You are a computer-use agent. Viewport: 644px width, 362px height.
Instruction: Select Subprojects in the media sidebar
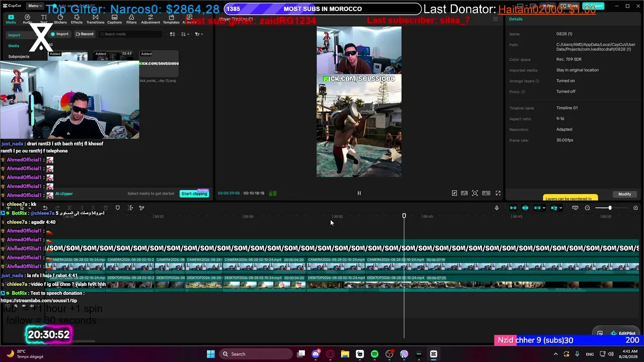(x=19, y=56)
